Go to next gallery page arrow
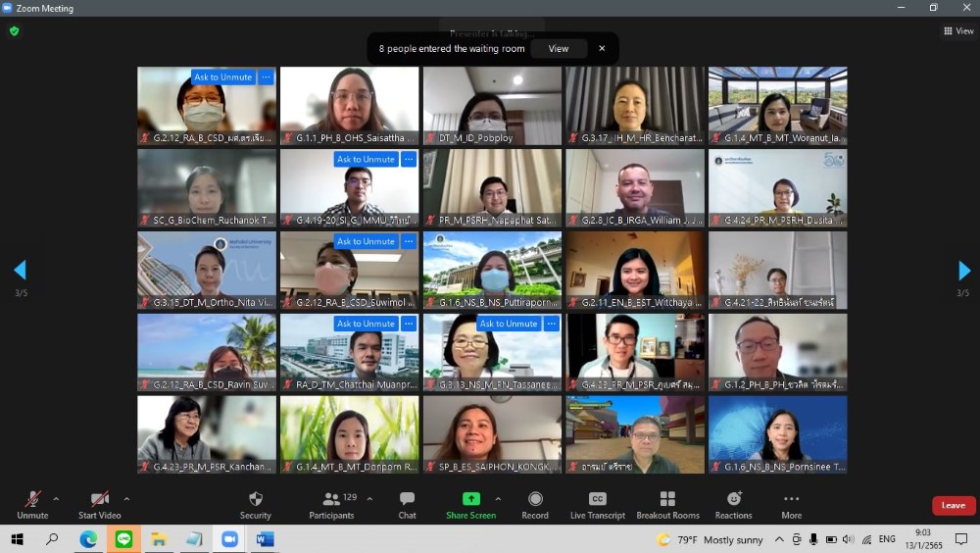Screen dimensions: 980x553 964,271
